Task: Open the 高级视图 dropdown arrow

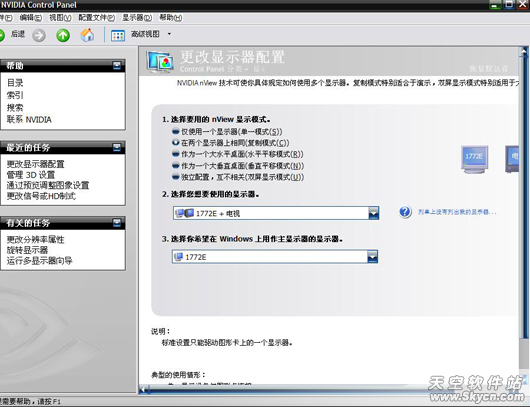Action: point(169,34)
